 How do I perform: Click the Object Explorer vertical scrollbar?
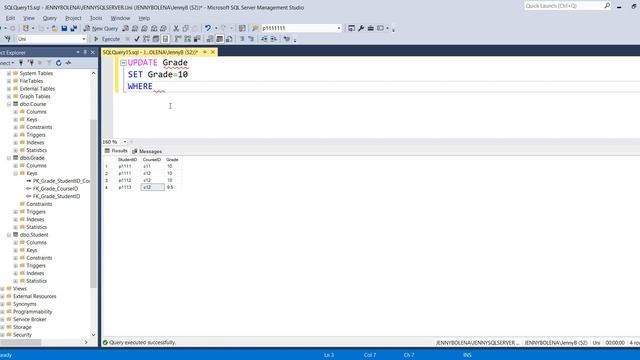[93, 204]
